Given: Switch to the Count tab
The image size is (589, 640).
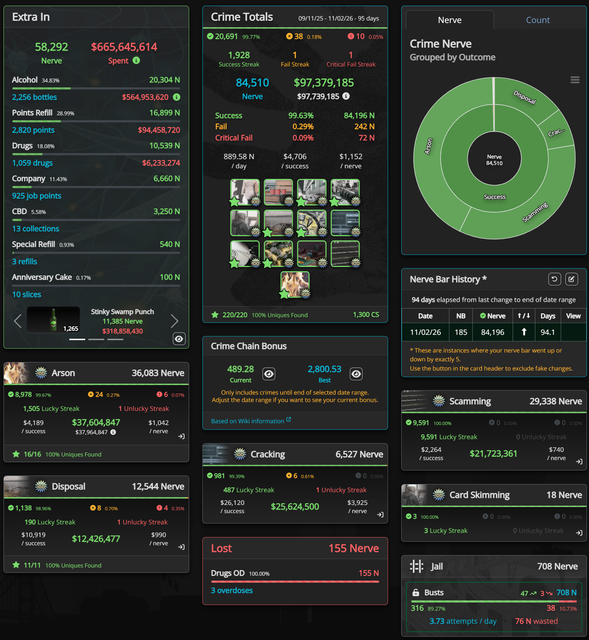Looking at the screenshot, I should tap(538, 20).
